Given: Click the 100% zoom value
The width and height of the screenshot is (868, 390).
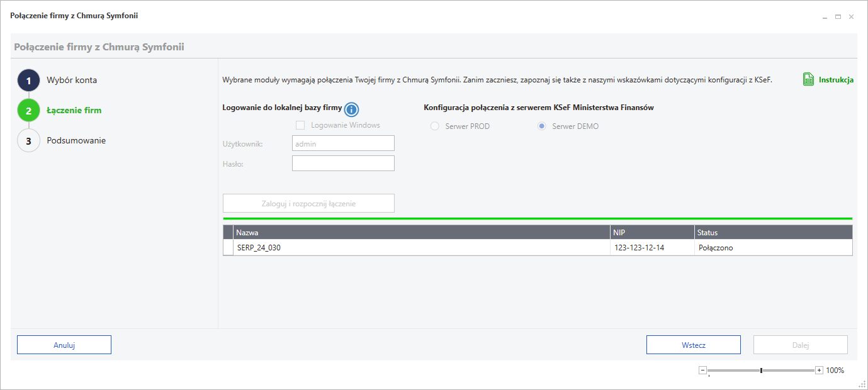Looking at the screenshot, I should pos(835,370).
